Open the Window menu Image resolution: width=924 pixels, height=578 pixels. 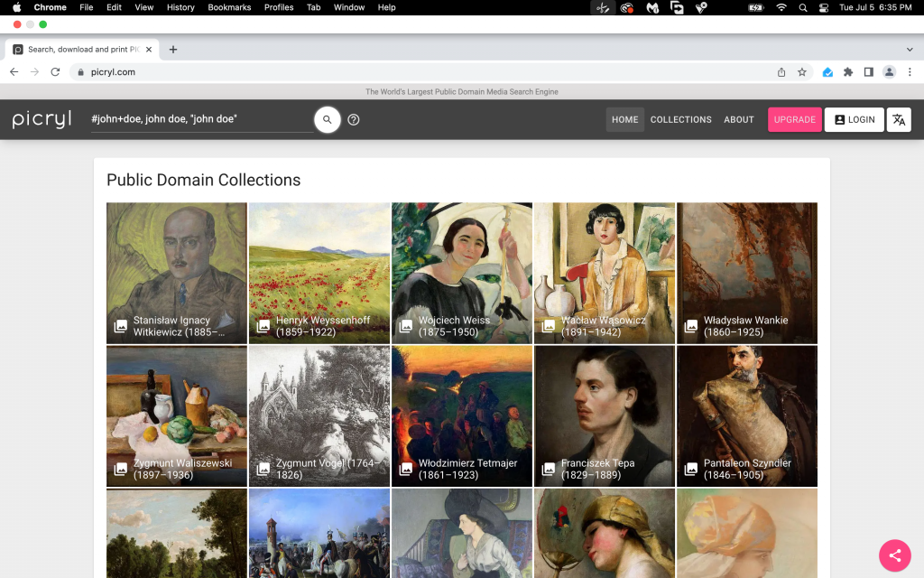tap(349, 7)
